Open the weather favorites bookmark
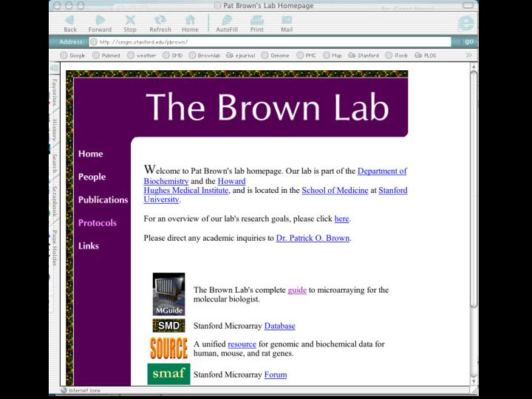The image size is (532, 399). click(141, 55)
